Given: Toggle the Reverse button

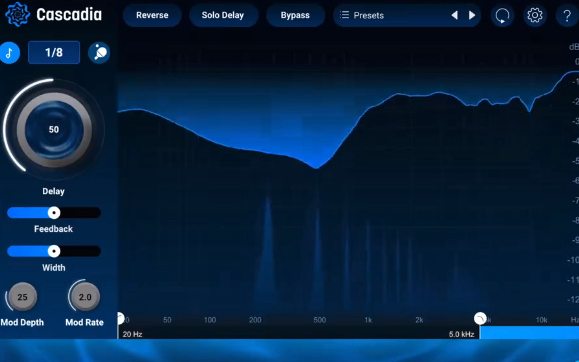Looking at the screenshot, I should pyautogui.click(x=152, y=16).
